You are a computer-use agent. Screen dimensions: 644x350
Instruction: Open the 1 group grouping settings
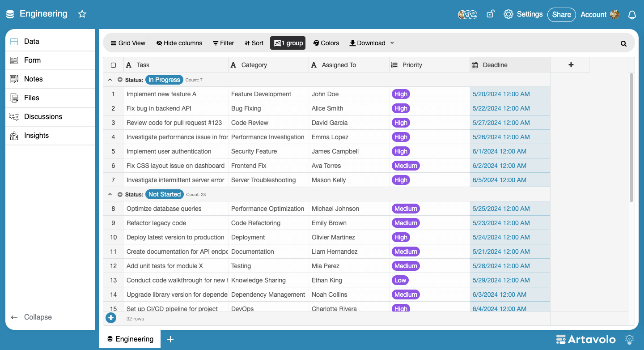(x=288, y=43)
